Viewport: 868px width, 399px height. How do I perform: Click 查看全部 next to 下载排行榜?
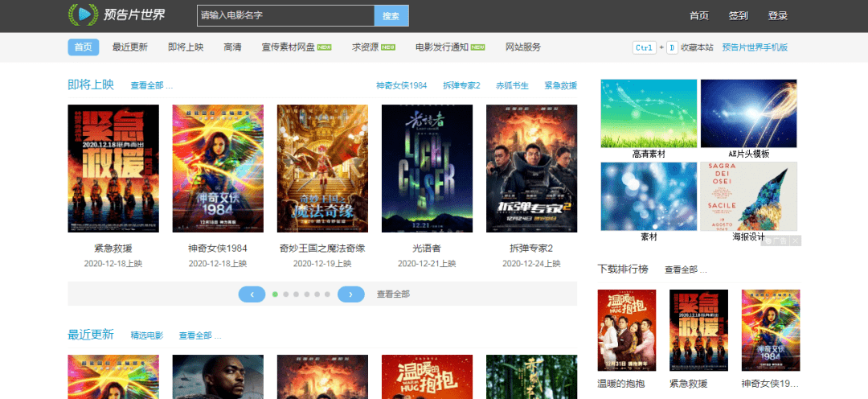click(x=686, y=270)
